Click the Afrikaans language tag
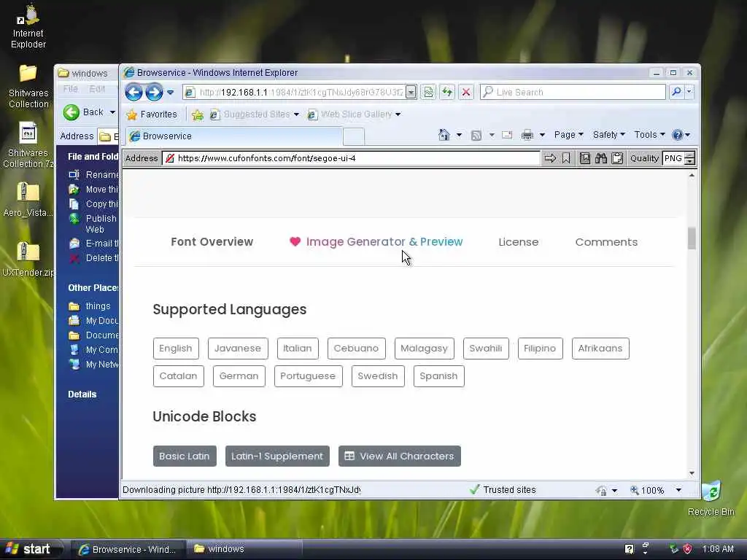The width and height of the screenshot is (747, 560). point(600,349)
